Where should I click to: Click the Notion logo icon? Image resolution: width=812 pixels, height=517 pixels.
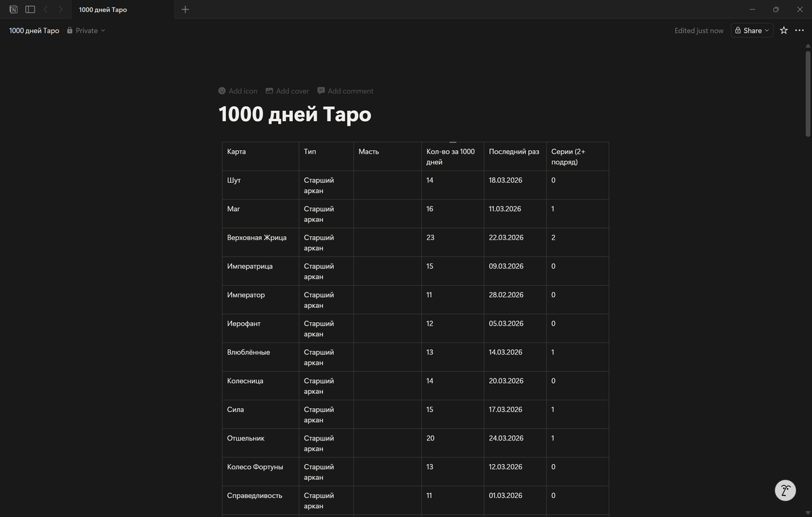point(14,9)
